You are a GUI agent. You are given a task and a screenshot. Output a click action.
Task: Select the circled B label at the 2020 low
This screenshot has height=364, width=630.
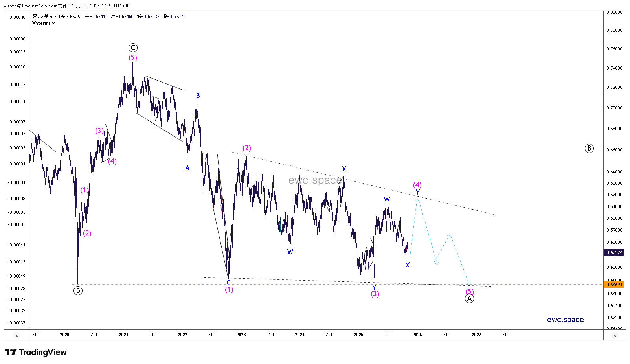point(78,291)
